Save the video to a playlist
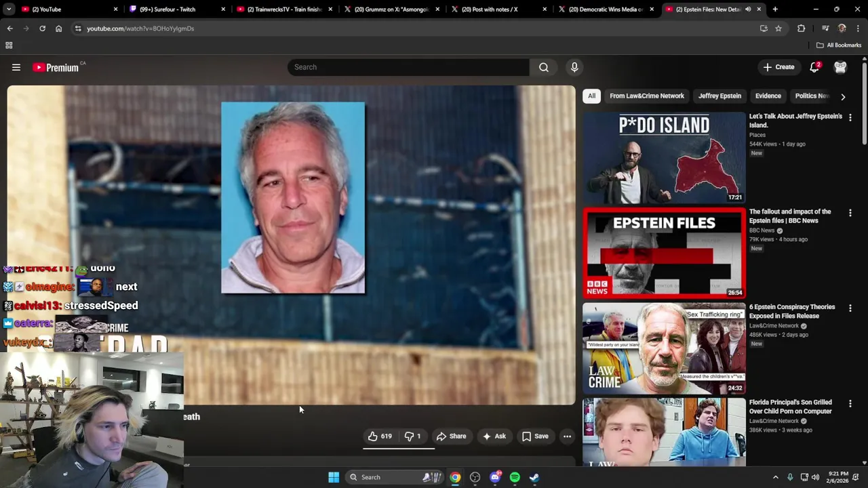 point(535,436)
